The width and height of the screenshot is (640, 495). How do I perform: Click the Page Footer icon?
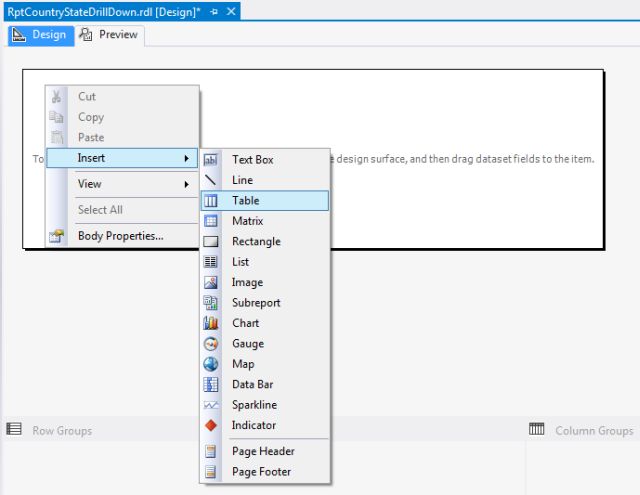click(x=211, y=472)
